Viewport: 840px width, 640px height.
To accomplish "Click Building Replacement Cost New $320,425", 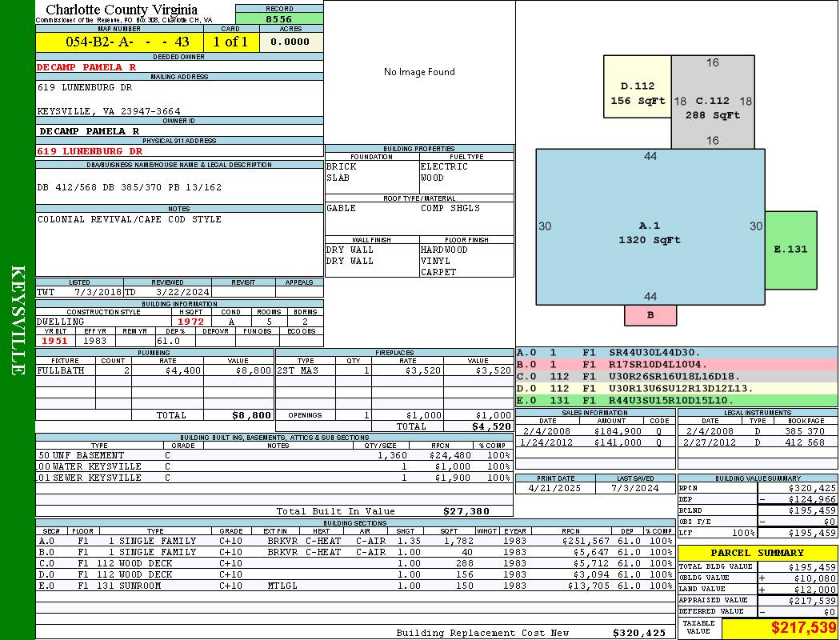I will (640, 633).
